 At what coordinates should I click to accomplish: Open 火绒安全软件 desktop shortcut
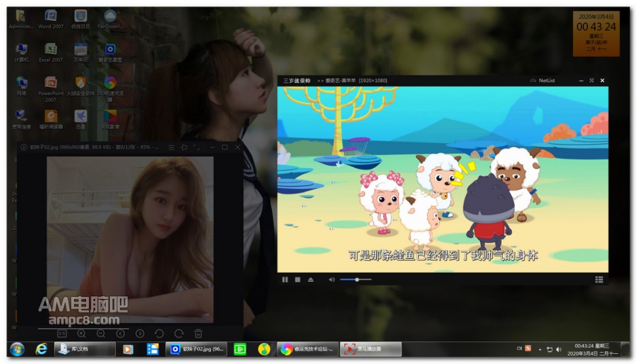(x=81, y=85)
